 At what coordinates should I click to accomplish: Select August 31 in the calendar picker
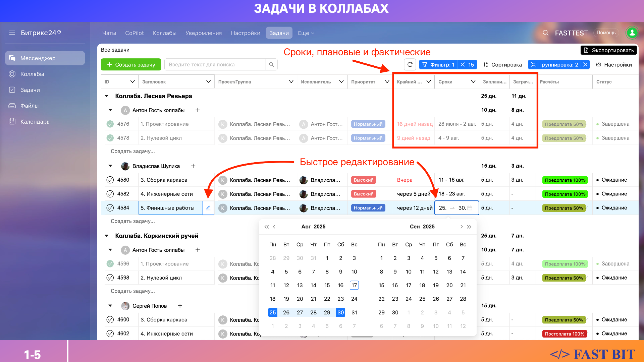point(354,312)
